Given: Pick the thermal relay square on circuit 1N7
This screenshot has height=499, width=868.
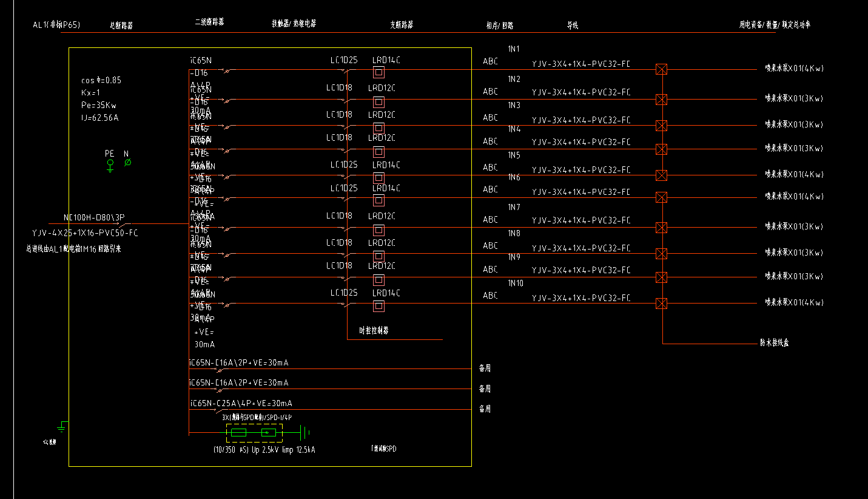Looking at the screenshot, I should (x=378, y=230).
